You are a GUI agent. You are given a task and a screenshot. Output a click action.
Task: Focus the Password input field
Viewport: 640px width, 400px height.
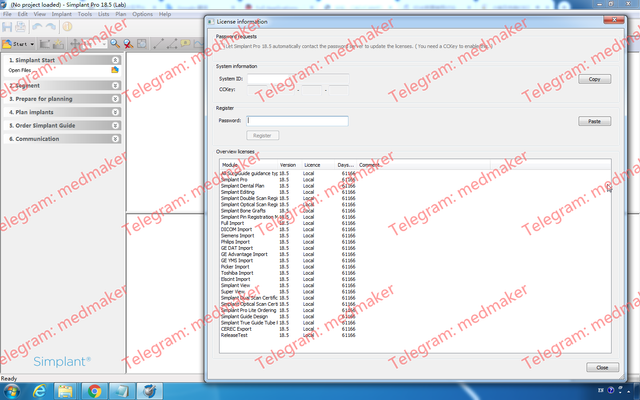pyautogui.click(x=298, y=121)
